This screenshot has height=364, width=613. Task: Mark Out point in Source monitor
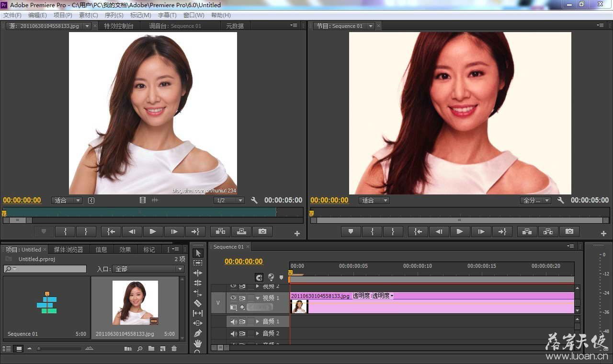86,231
